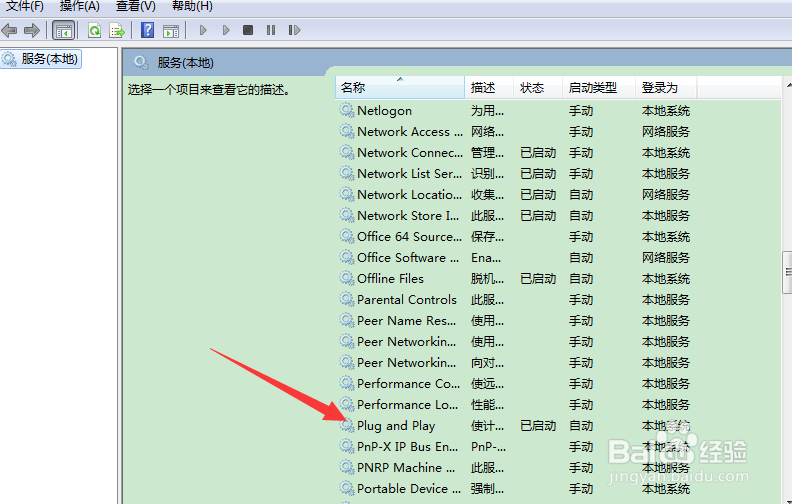Sort by the 登录为 column header
792x504 pixels.
tap(666, 87)
